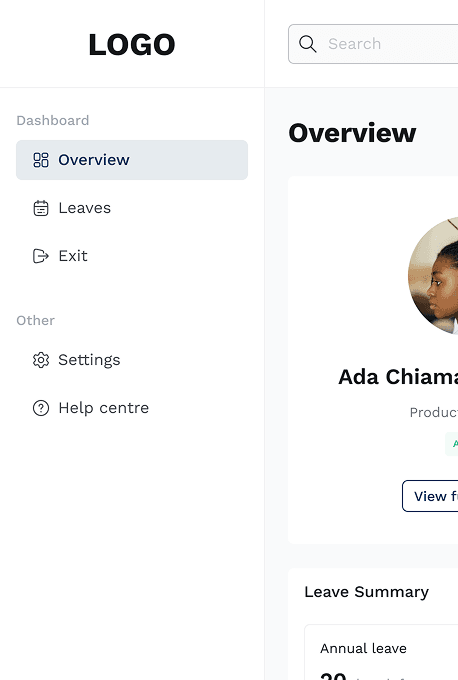This screenshot has height=680, width=458.
Task: Click the green status badge under Product
Action: point(451,444)
